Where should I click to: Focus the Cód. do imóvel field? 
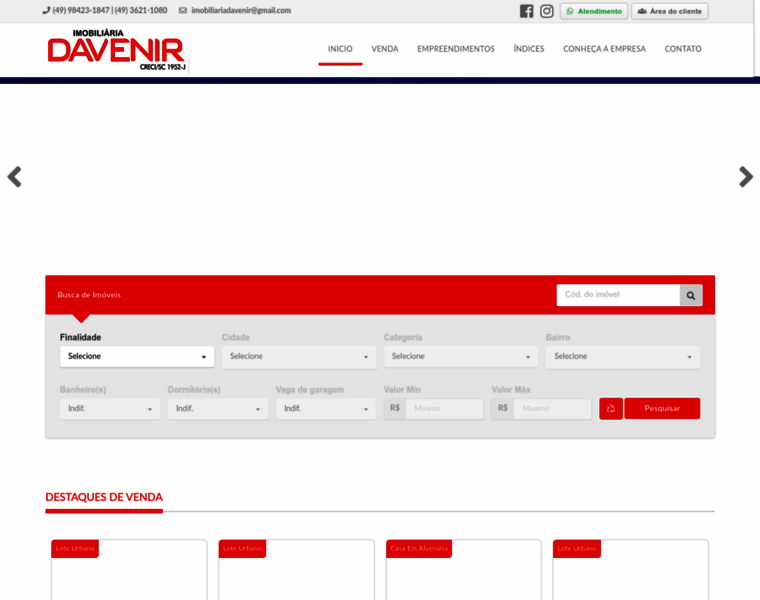coord(618,295)
